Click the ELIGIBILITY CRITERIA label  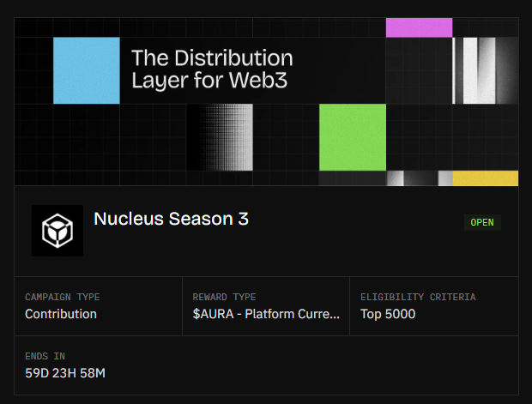[418, 297]
